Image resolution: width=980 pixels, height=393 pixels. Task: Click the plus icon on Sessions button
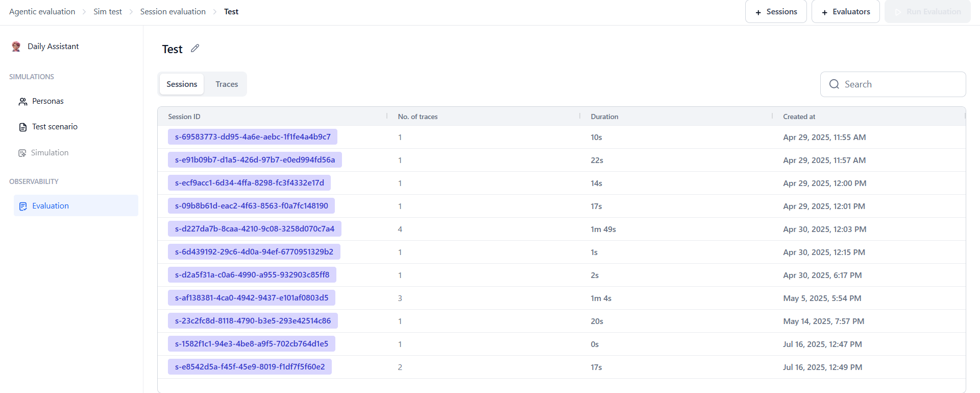click(758, 12)
